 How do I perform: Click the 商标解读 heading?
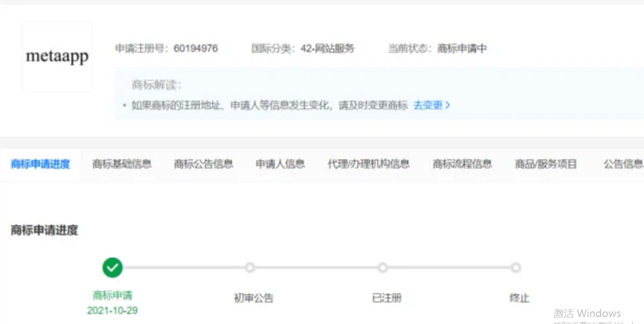click(x=156, y=84)
